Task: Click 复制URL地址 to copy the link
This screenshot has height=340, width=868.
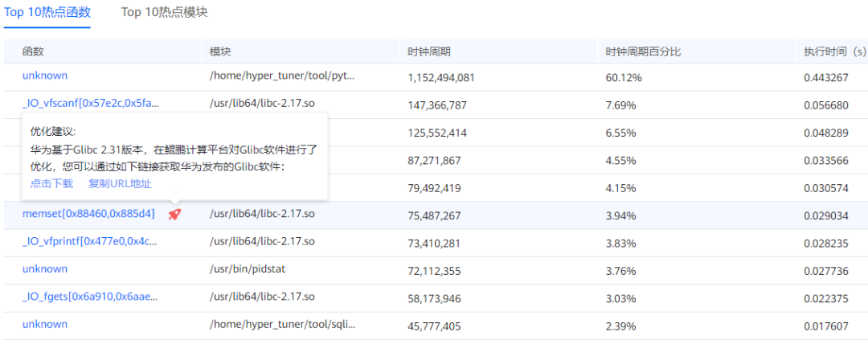Action: [120, 184]
